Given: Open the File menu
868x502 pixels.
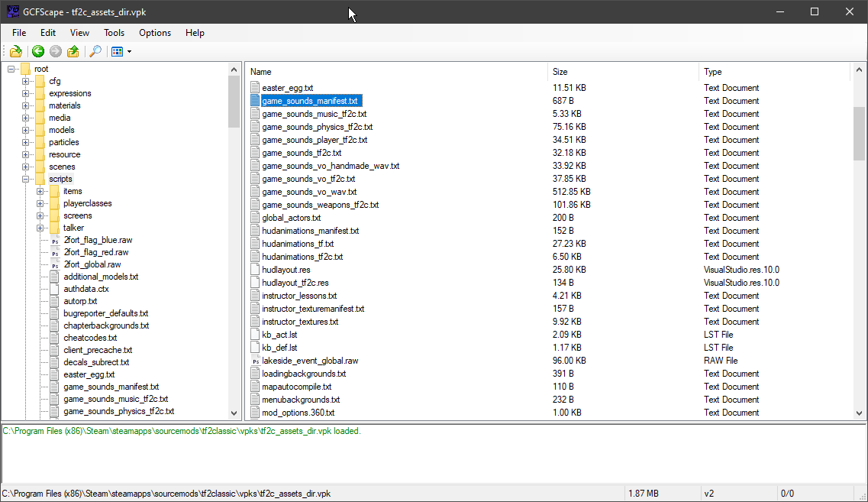Looking at the screenshot, I should (x=19, y=33).
